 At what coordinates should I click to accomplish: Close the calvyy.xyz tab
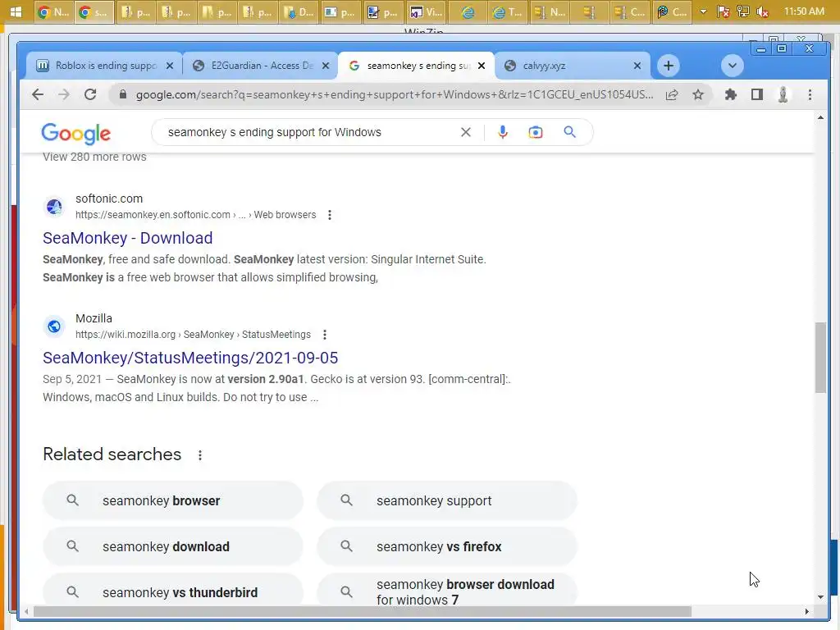tap(637, 66)
